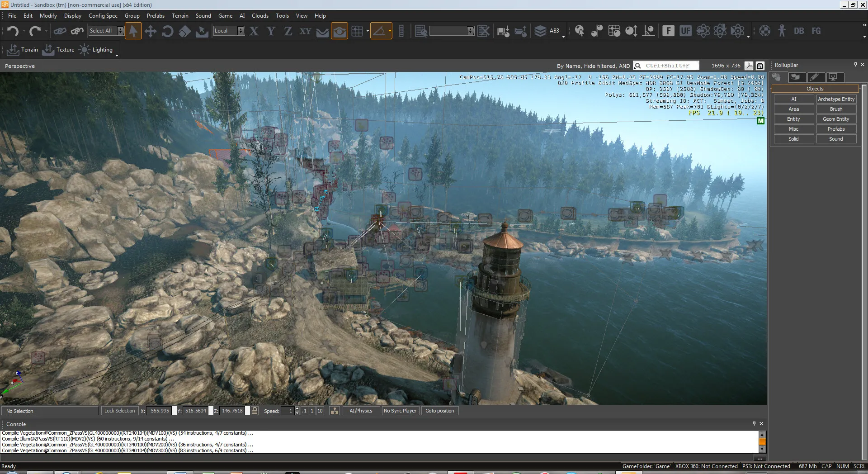868x474 pixels.
Task: Click the Terrain export button
Action: (23, 50)
